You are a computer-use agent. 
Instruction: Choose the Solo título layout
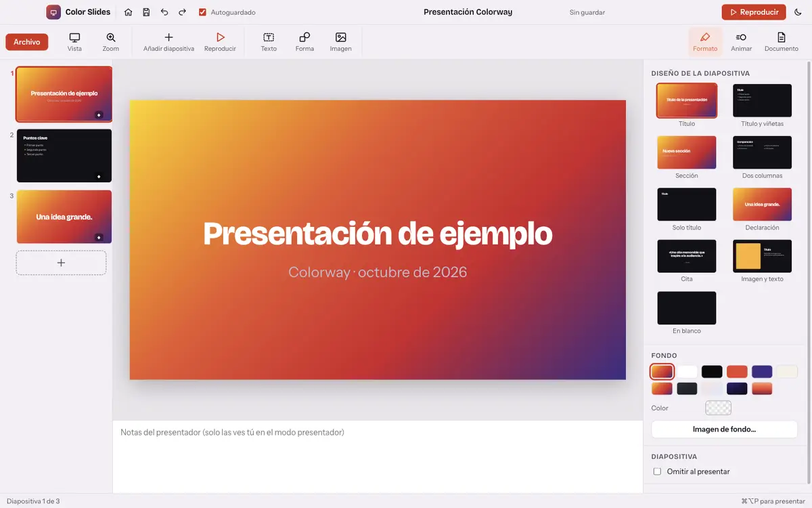tap(687, 205)
